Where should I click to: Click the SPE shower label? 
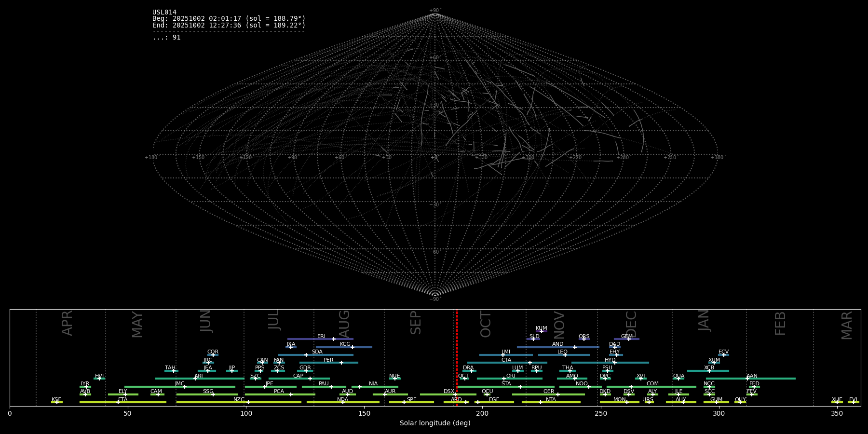point(411,400)
